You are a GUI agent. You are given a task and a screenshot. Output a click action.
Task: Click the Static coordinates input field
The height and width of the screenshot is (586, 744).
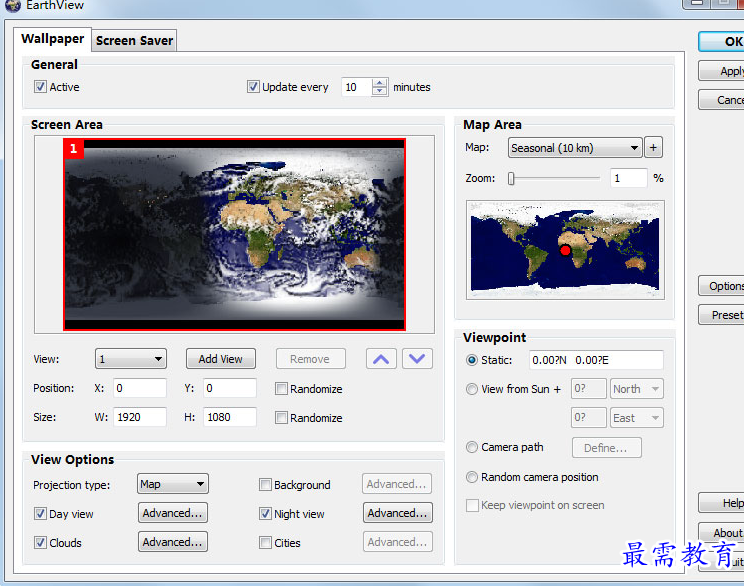pyautogui.click(x=596, y=360)
